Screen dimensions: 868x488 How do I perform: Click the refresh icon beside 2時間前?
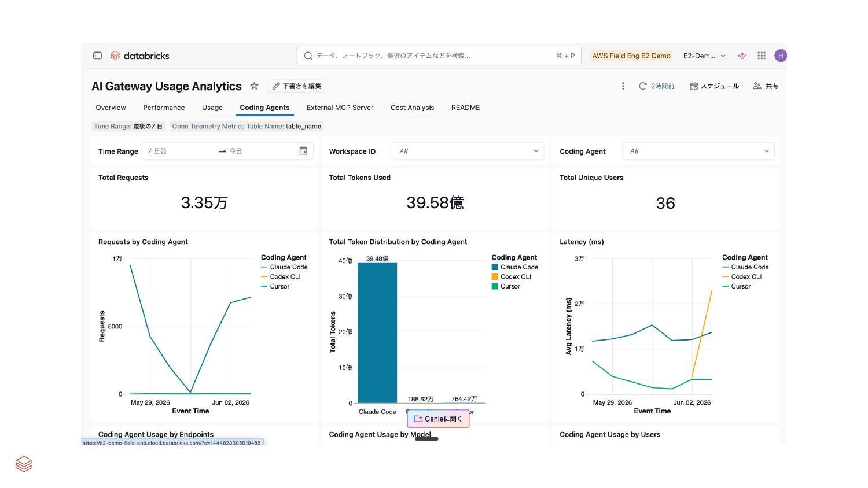pos(642,86)
